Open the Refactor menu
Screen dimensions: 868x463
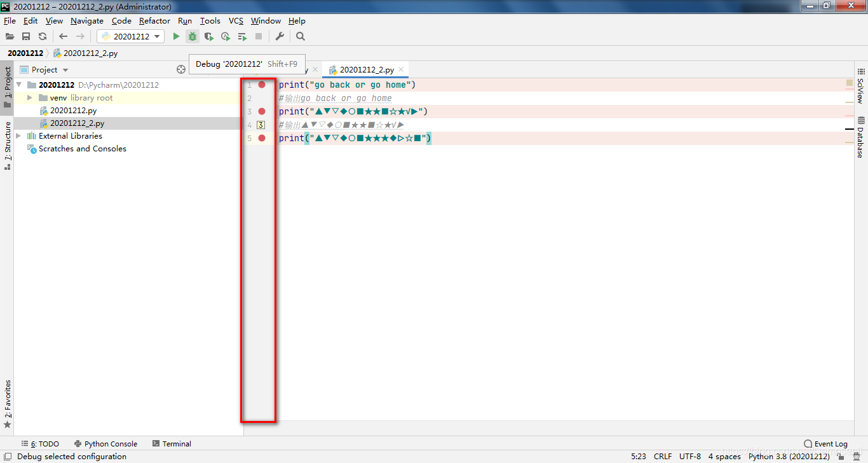(x=154, y=21)
